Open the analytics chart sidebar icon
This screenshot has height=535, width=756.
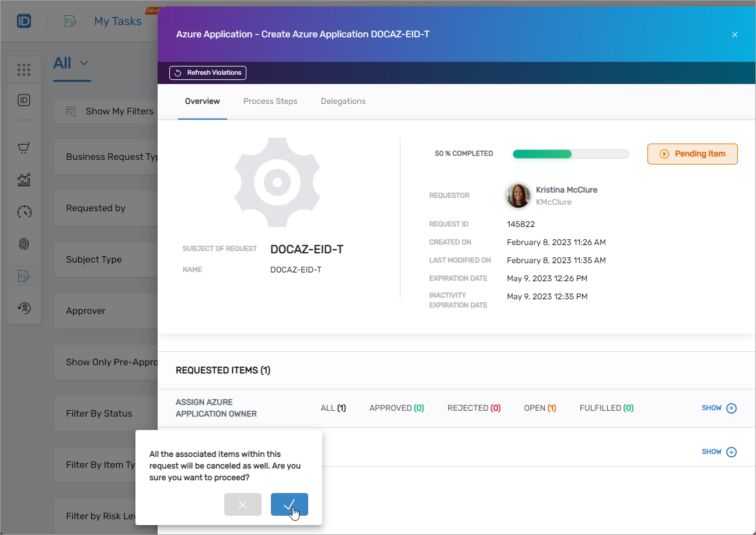24,180
